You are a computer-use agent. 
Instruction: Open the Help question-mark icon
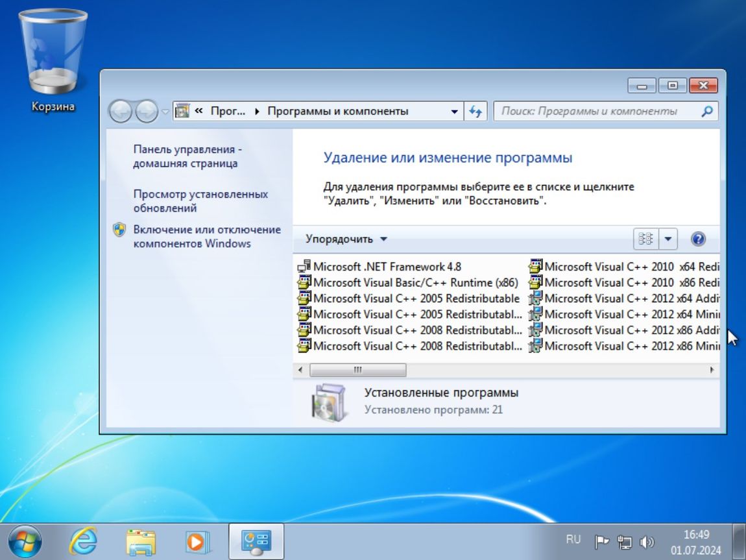699,238
